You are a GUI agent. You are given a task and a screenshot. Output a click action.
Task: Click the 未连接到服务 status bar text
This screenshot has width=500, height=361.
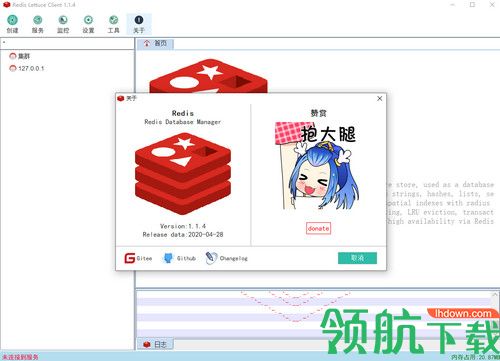click(20, 357)
